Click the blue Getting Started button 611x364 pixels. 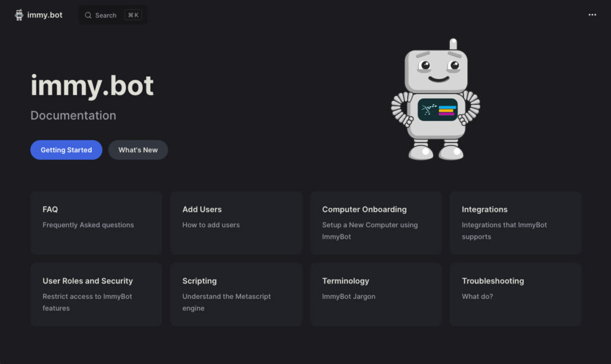point(66,150)
